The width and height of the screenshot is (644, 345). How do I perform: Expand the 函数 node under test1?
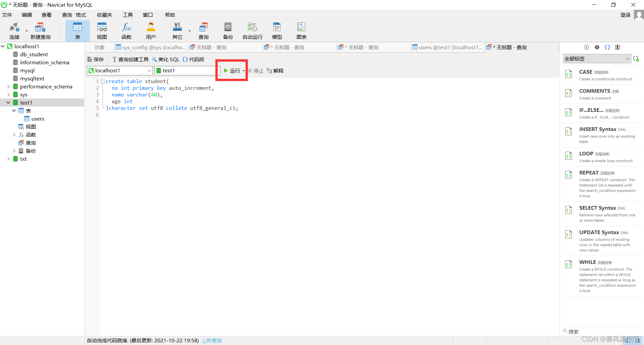coord(14,135)
